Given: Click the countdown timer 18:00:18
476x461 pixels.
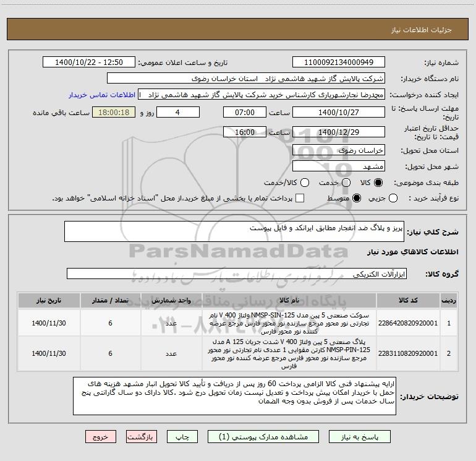Looking at the screenshot, I should tap(114, 112).
